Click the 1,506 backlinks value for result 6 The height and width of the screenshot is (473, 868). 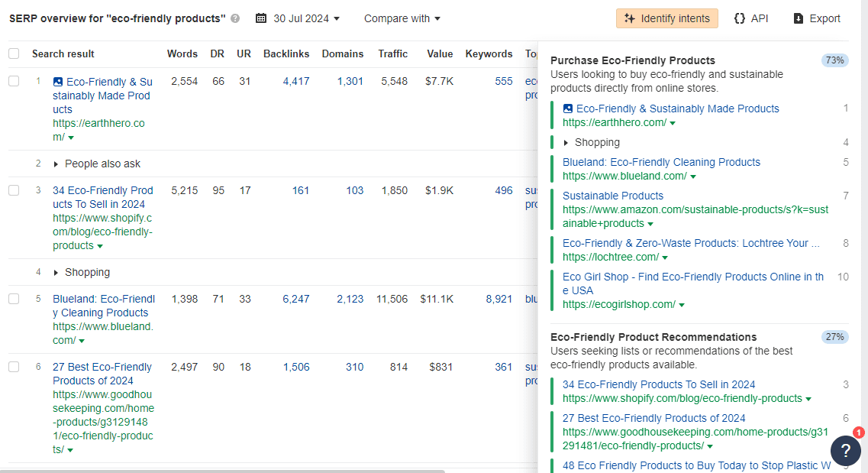tap(296, 368)
